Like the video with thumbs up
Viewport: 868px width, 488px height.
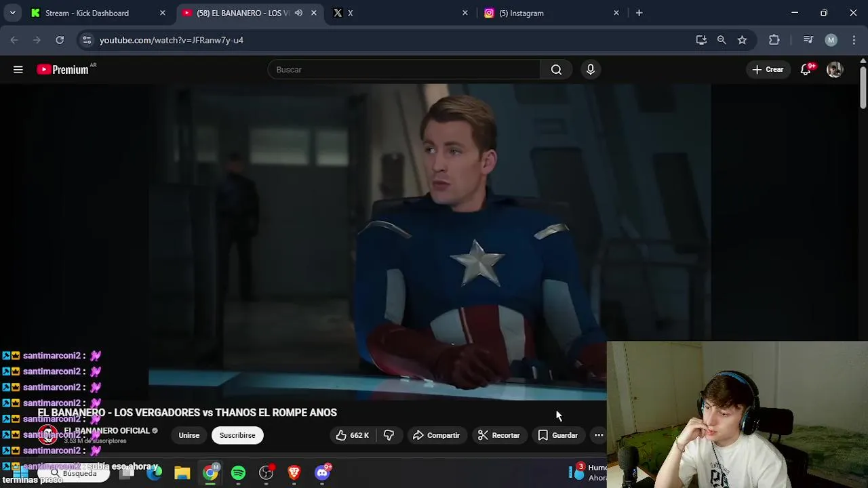tap(353, 435)
